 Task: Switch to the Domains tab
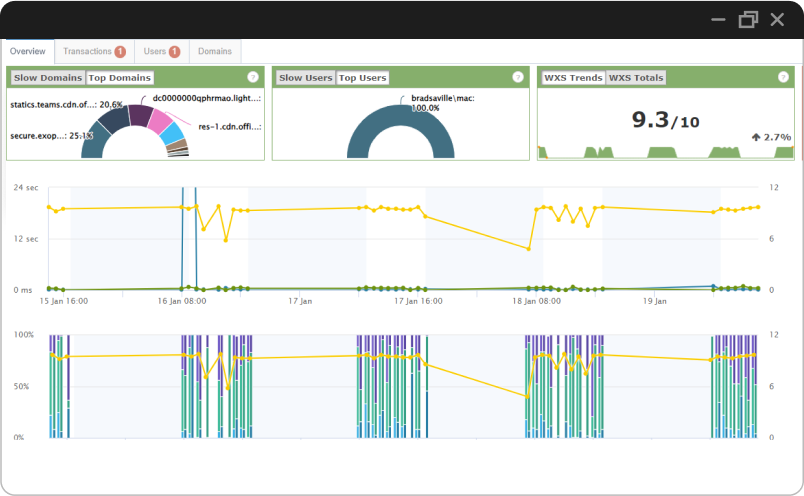pyautogui.click(x=215, y=51)
